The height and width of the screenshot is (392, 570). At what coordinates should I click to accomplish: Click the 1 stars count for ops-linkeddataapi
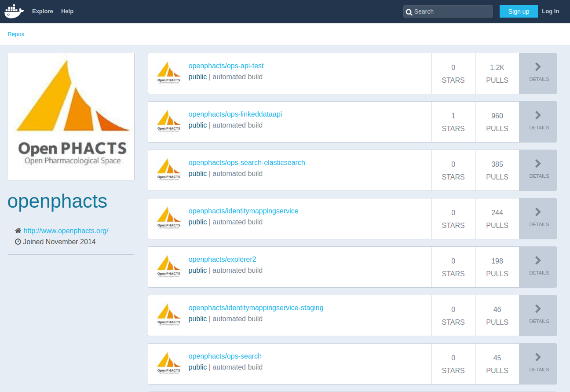[x=453, y=116]
